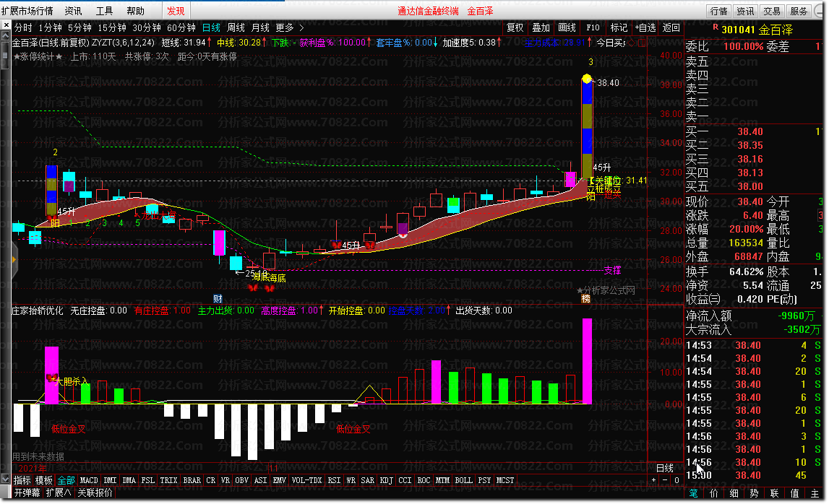The height and width of the screenshot is (504, 829).
Task: Open the 资讯 menu in the menu bar
Action: point(73,11)
